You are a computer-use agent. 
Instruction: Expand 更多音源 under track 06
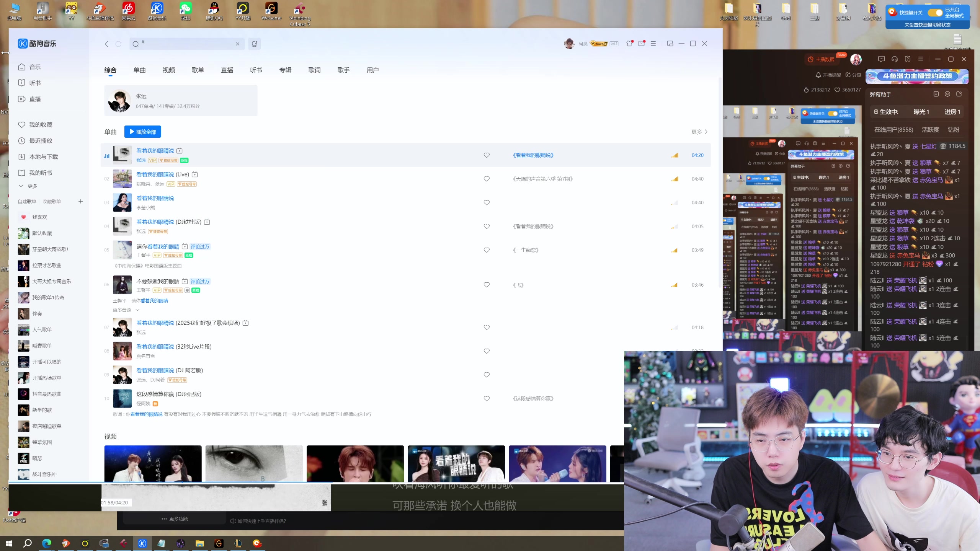[126, 310]
